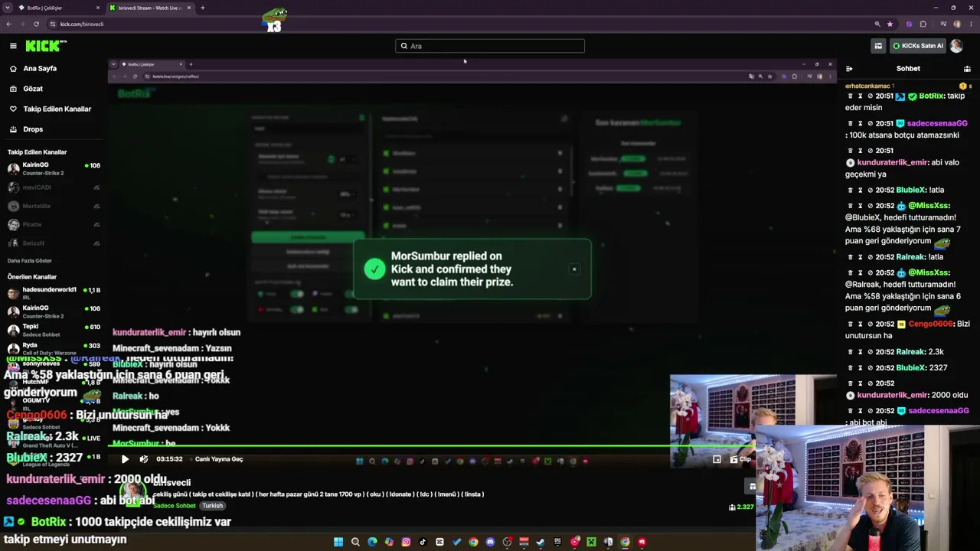
Task: Select the maviCADI followed channel
Action: 54,187
